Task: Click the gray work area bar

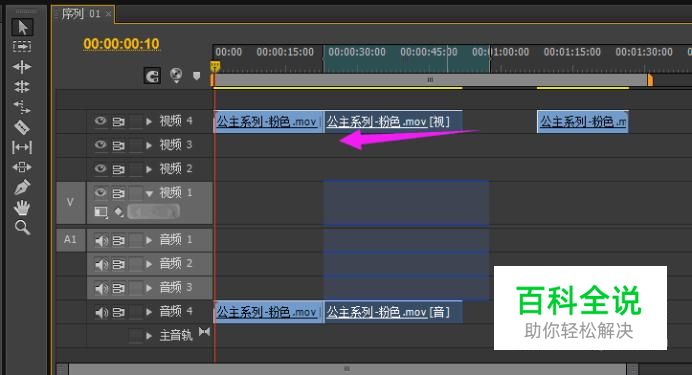Action: 431,80
